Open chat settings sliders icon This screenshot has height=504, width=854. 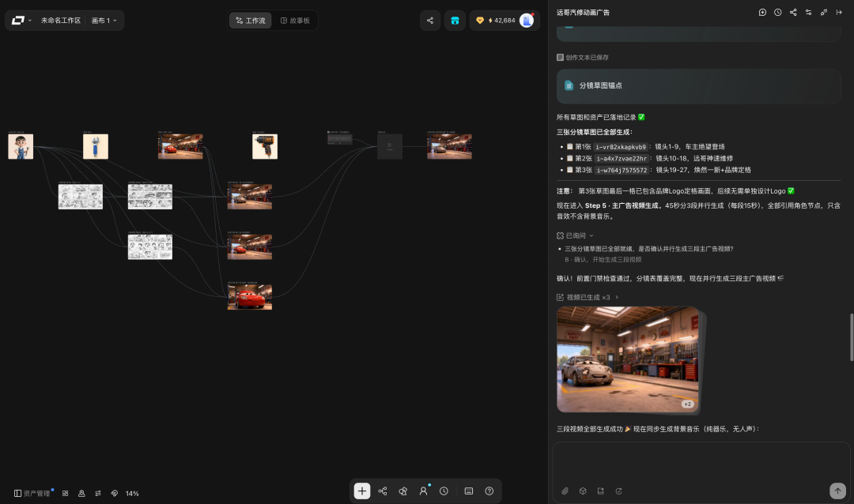click(808, 13)
